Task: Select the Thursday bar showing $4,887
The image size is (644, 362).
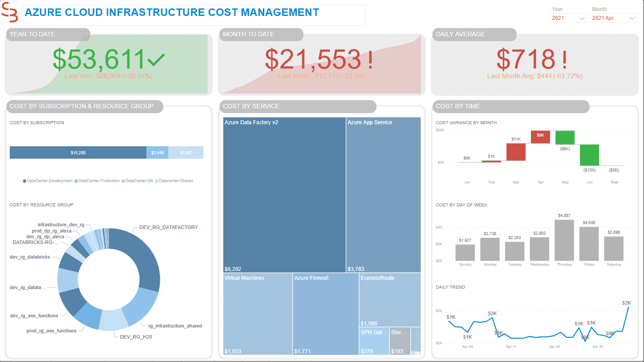Action: click(564, 240)
